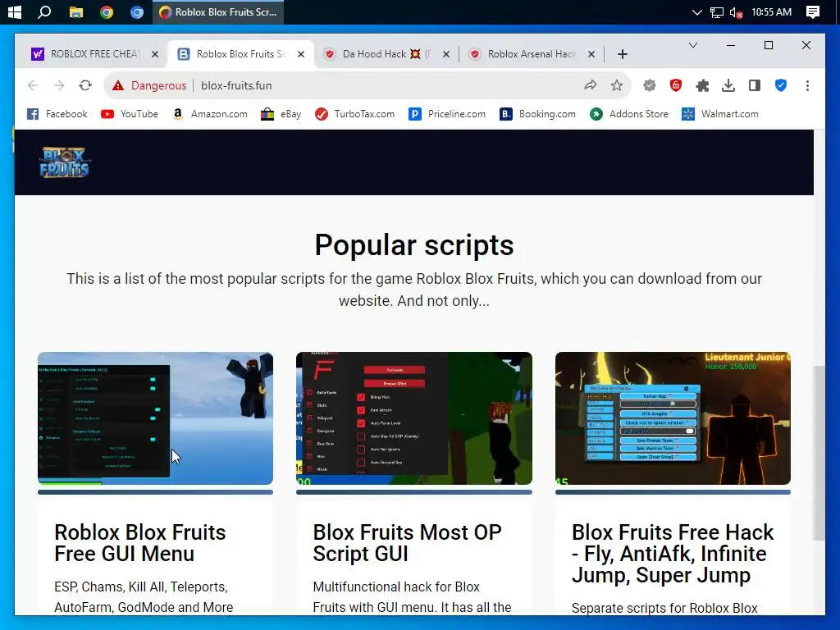Close the Roblox Arsenal Hack tab
The image size is (840, 630).
[x=591, y=54]
